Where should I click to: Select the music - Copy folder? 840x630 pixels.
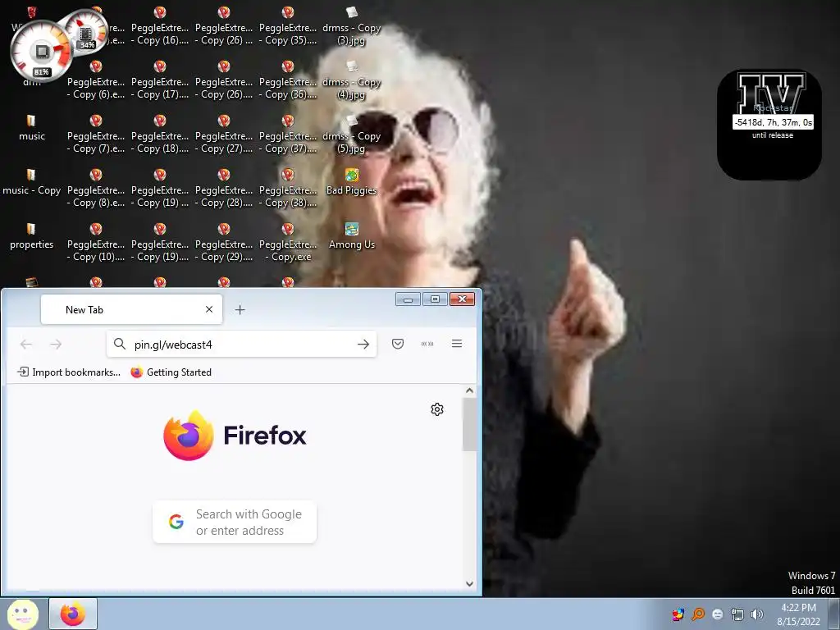[32, 182]
